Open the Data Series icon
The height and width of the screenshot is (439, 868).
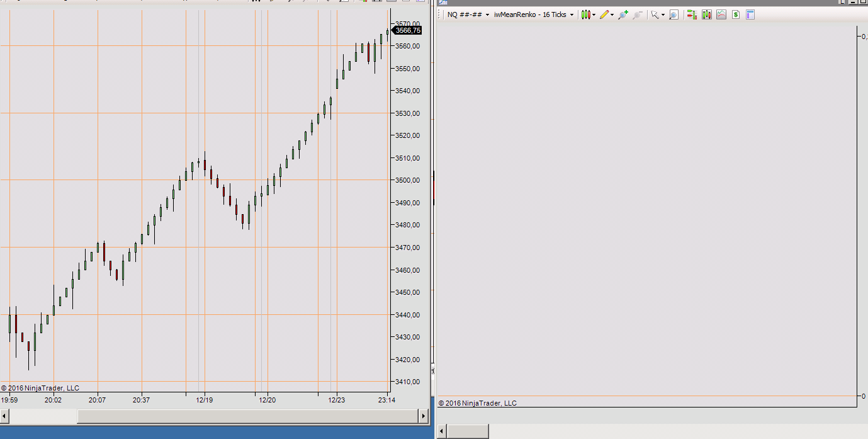coord(706,14)
